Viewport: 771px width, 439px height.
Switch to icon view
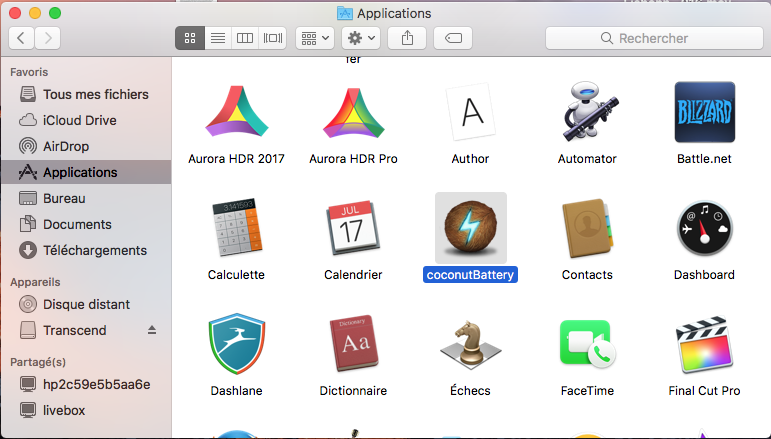tap(190, 38)
